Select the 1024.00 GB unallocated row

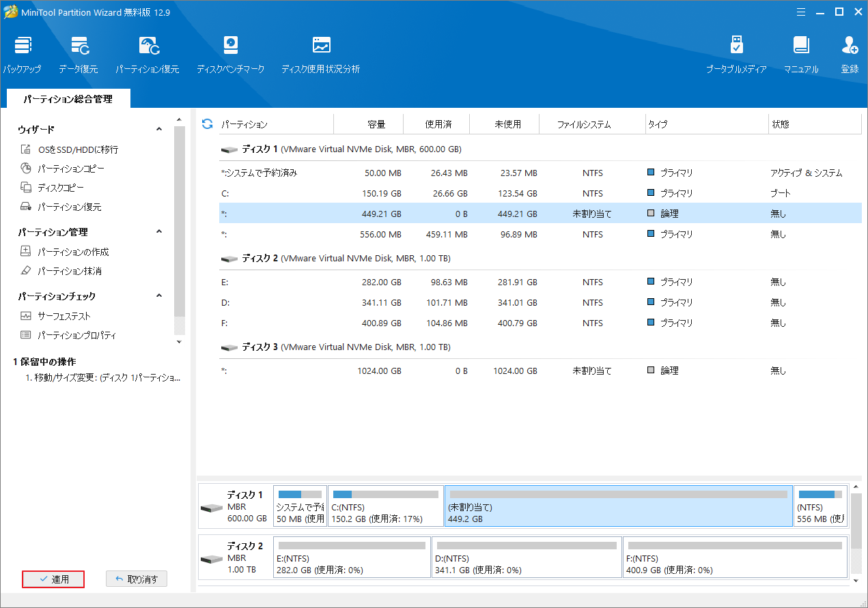(540, 371)
